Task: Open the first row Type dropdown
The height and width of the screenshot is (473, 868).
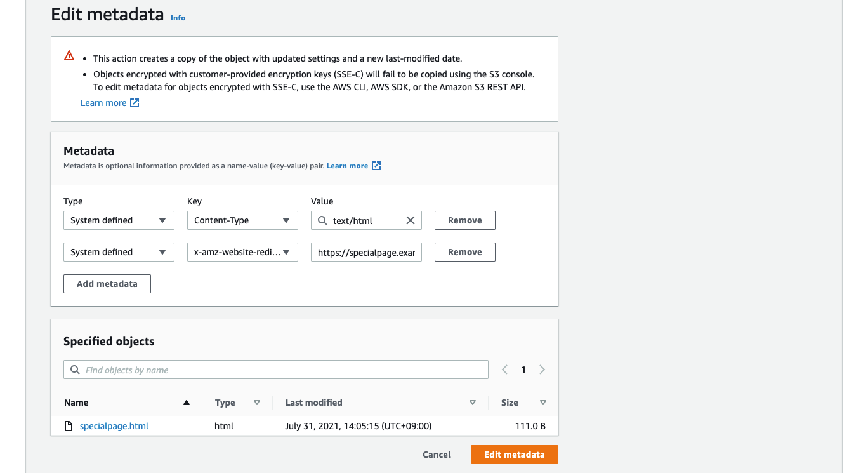Action: click(119, 220)
